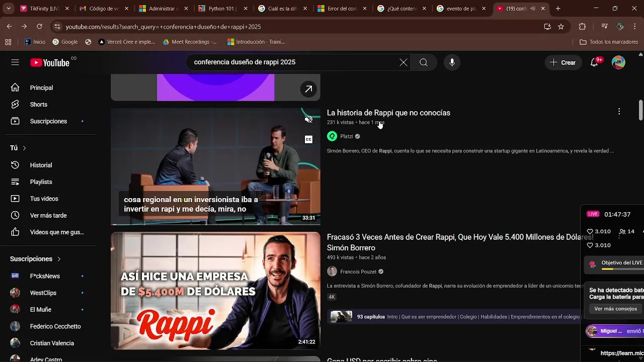The height and width of the screenshot is (362, 644).
Task: Open the Meet Recordings bookmark
Action: click(190, 42)
